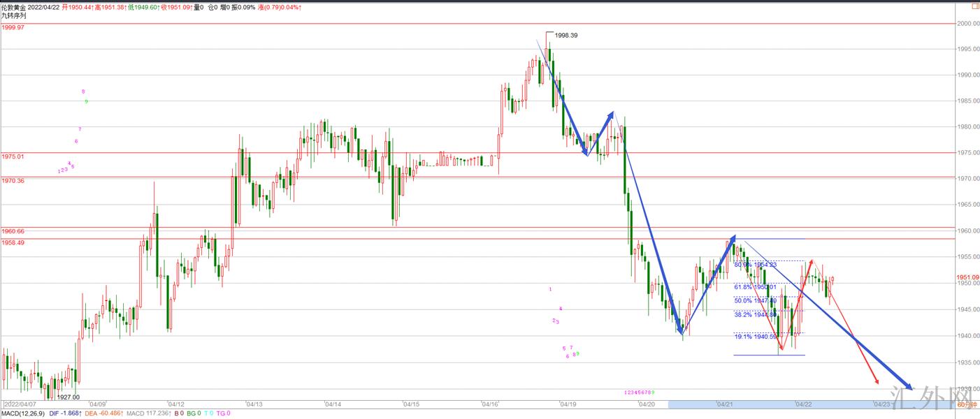Select the 九转序列 indicator label
980x419 pixels.
(x=13, y=15)
